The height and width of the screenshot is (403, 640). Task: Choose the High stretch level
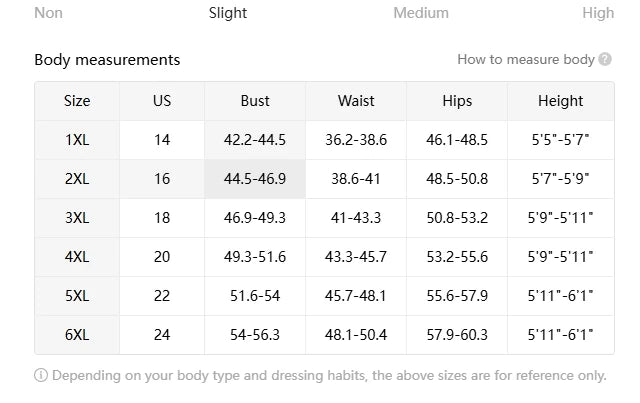(598, 13)
